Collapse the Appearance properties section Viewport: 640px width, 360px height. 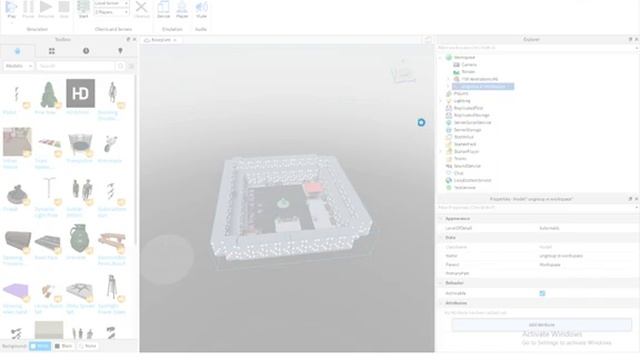point(441,219)
